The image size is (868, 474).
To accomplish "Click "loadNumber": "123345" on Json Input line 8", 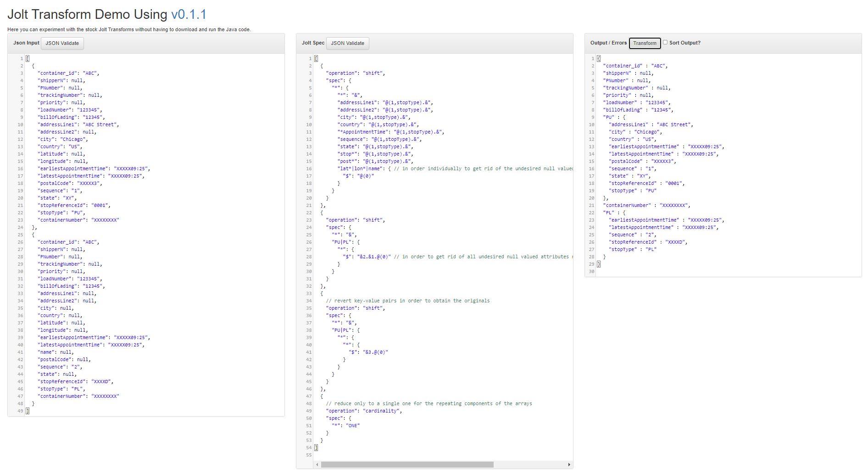I will (70, 110).
